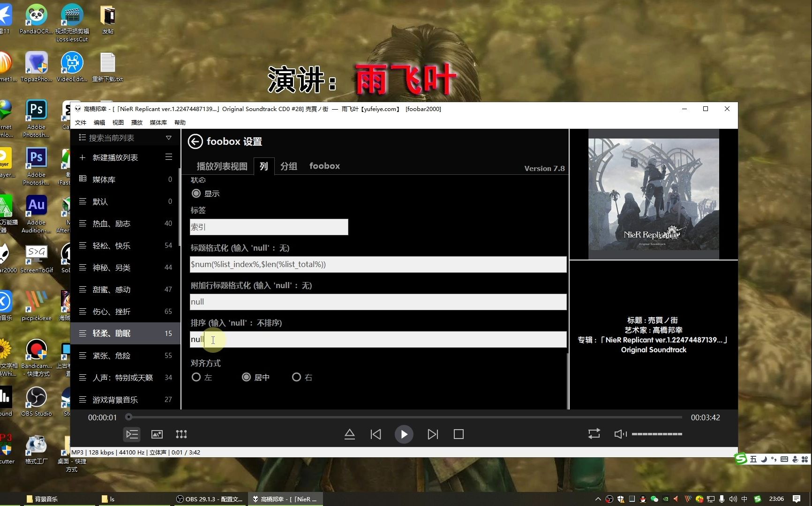Mute the volume speaker icon
The width and height of the screenshot is (812, 506).
pos(619,434)
